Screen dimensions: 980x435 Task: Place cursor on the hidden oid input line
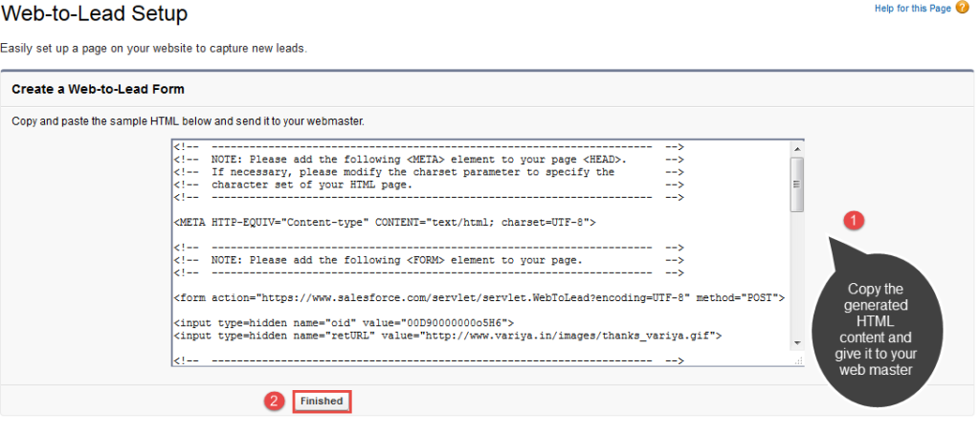point(344,323)
